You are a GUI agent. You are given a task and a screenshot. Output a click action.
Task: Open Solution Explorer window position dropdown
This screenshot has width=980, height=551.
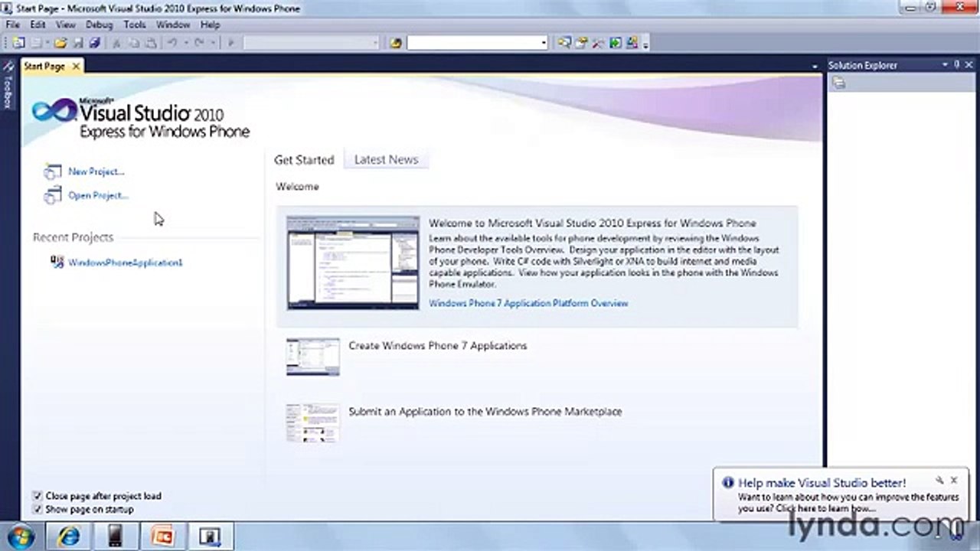pos(945,65)
